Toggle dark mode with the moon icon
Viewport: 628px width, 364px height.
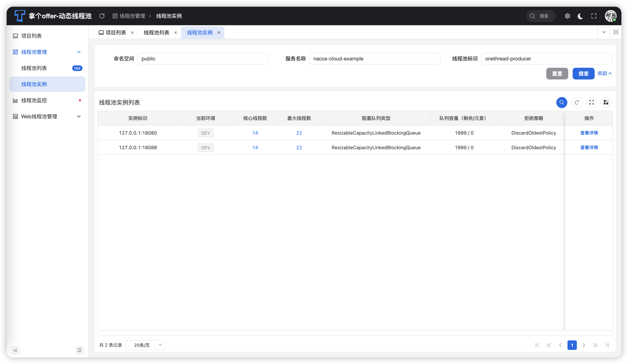tap(580, 16)
